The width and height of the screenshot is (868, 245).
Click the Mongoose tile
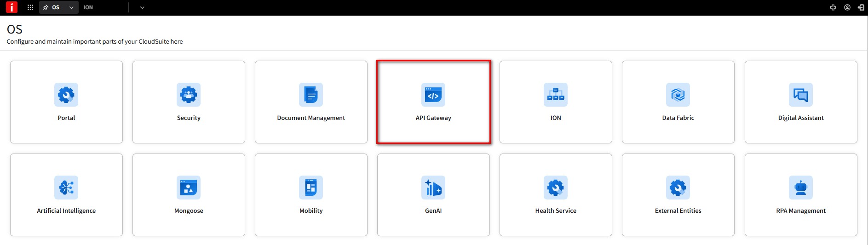189,195
